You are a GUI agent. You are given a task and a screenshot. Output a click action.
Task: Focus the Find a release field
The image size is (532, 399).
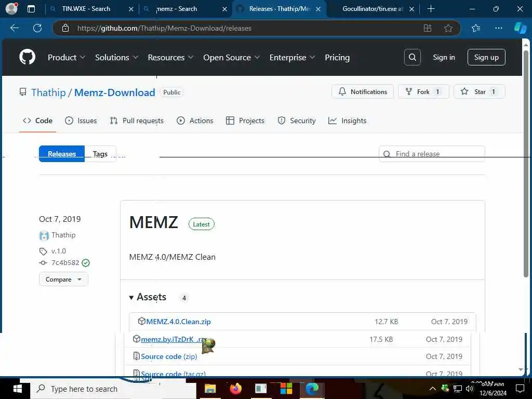click(x=432, y=154)
